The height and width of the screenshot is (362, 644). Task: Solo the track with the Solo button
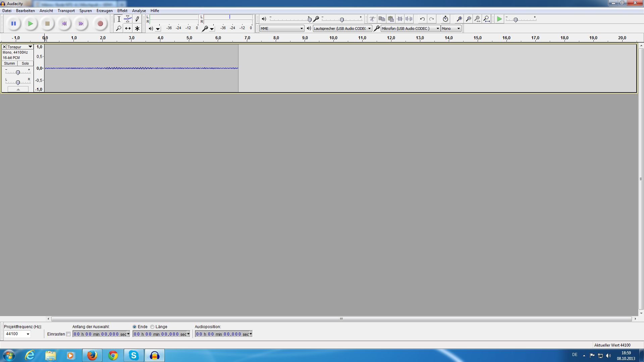point(25,63)
